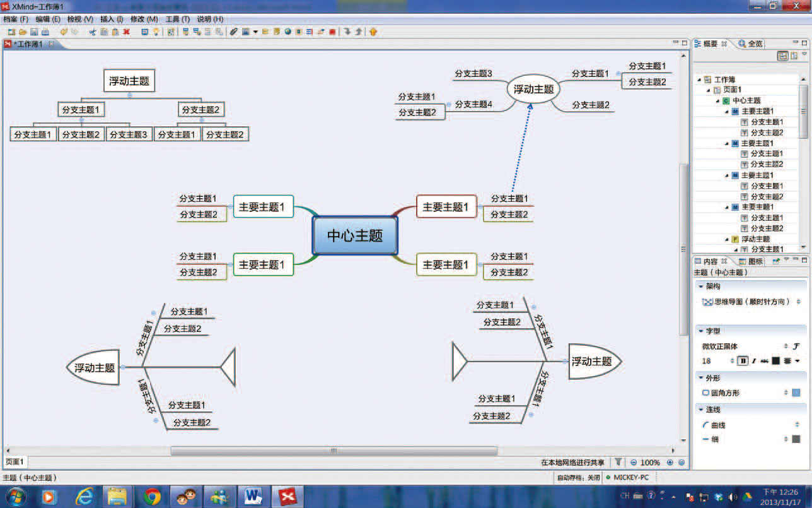
Task: Open the font size 18 dropdown
Action: click(732, 361)
